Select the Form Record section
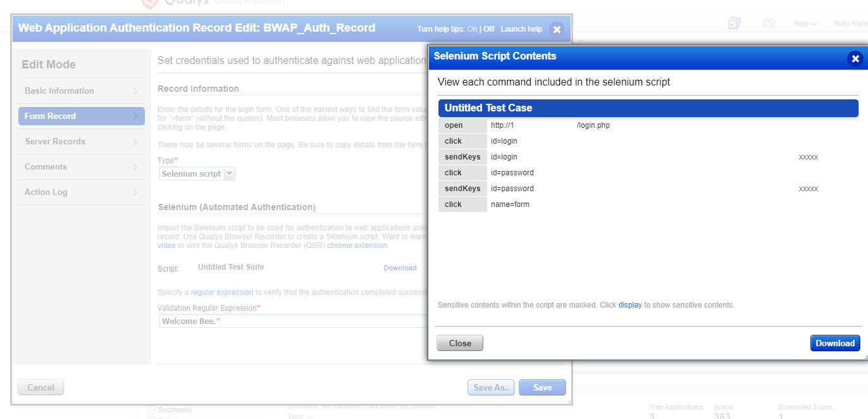The width and height of the screenshot is (868, 419). coord(82,116)
